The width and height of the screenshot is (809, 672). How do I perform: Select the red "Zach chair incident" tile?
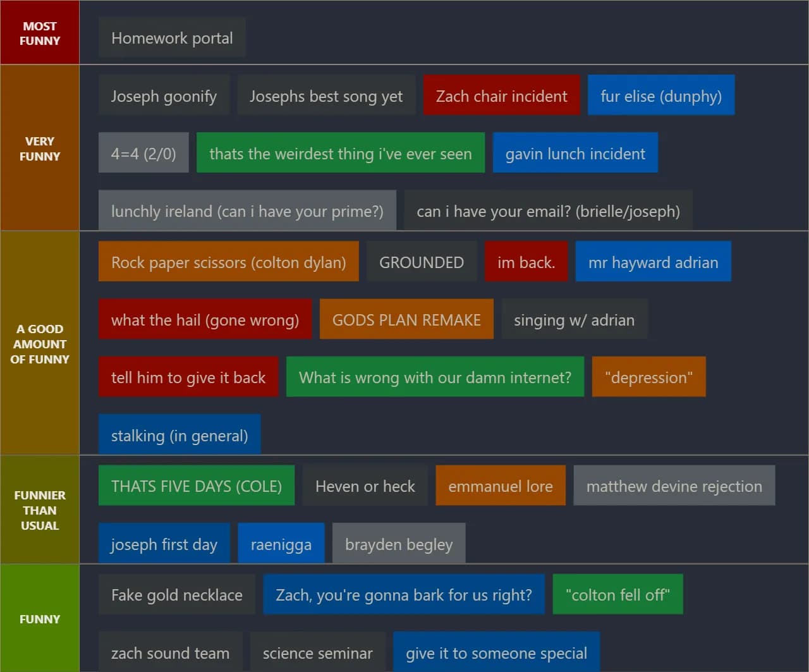[x=501, y=95]
